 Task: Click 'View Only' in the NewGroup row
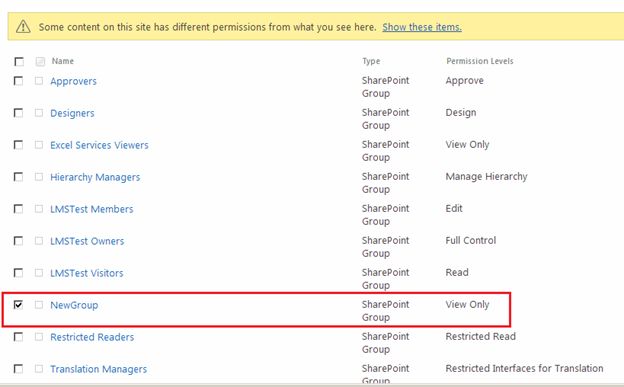click(x=467, y=305)
